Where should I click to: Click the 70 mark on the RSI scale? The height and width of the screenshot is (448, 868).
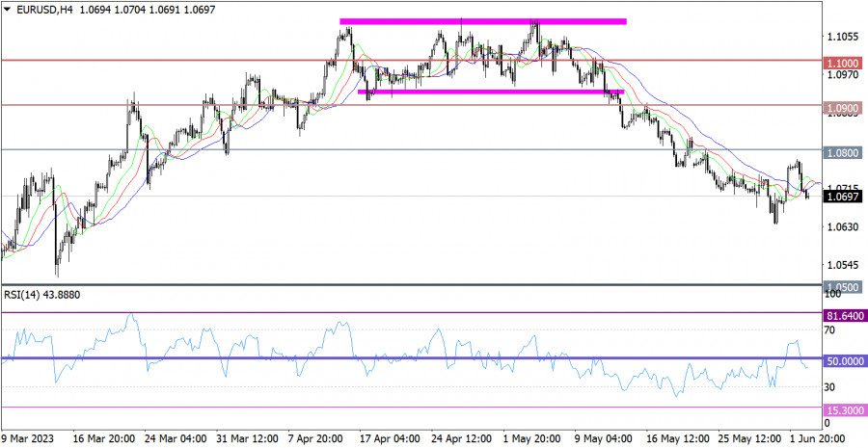pos(830,329)
